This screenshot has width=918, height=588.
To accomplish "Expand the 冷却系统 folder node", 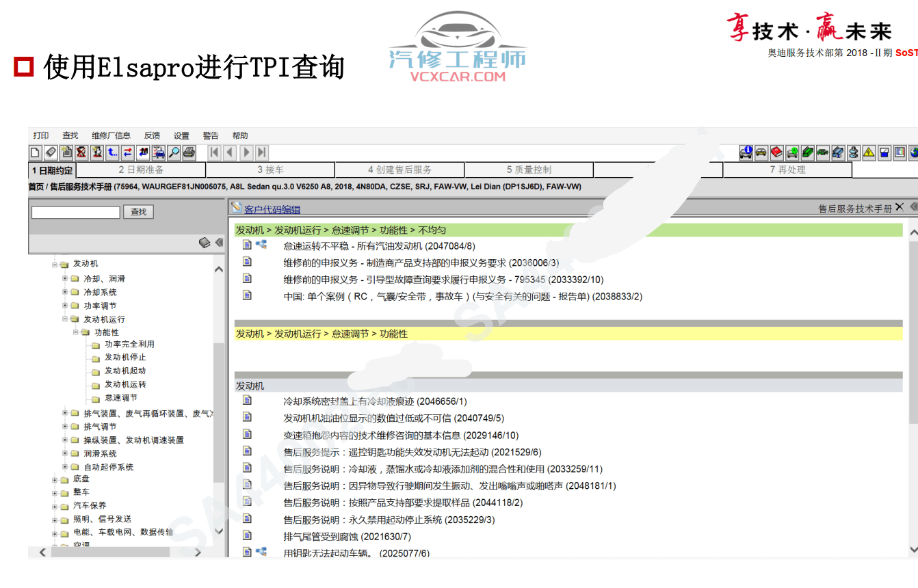I will point(66,293).
